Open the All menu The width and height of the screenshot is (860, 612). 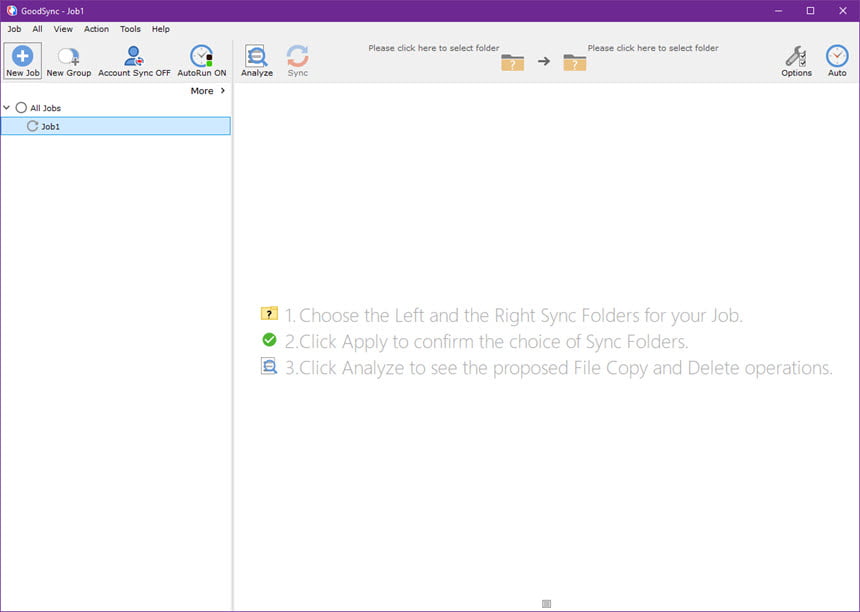[37, 29]
